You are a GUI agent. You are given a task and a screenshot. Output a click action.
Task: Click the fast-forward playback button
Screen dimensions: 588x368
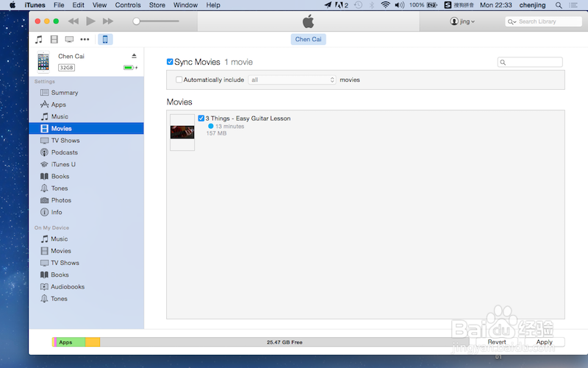coord(108,21)
